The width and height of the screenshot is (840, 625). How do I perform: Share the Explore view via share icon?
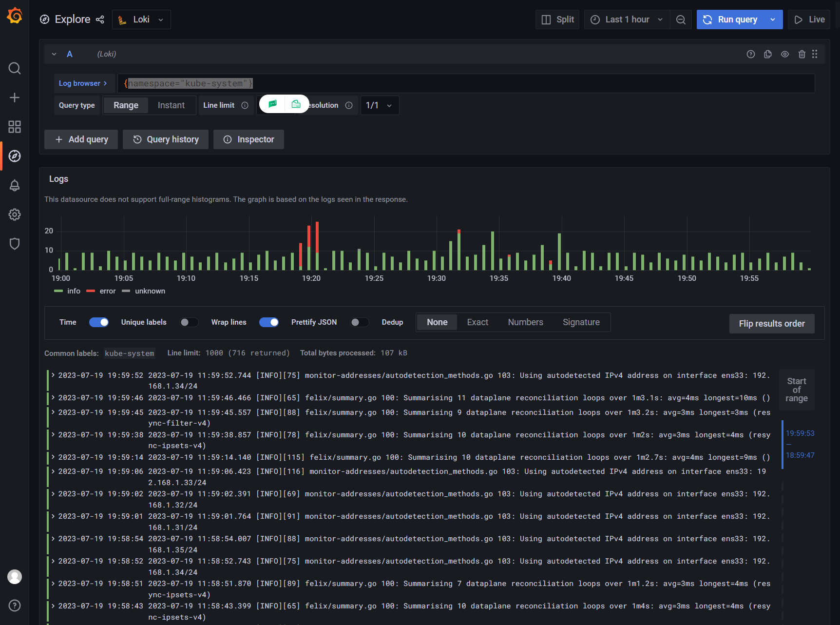[x=100, y=20]
